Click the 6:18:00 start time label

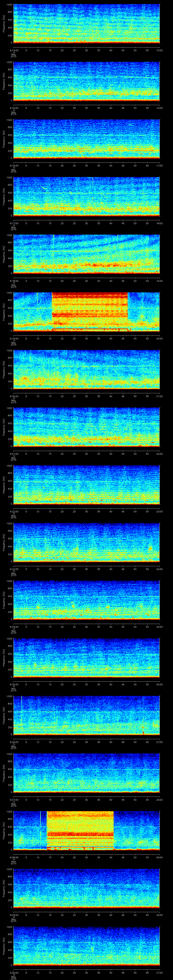coord(14,281)
